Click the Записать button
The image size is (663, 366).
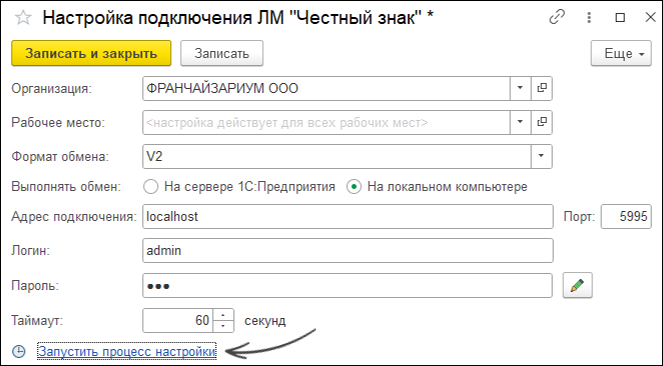point(222,53)
